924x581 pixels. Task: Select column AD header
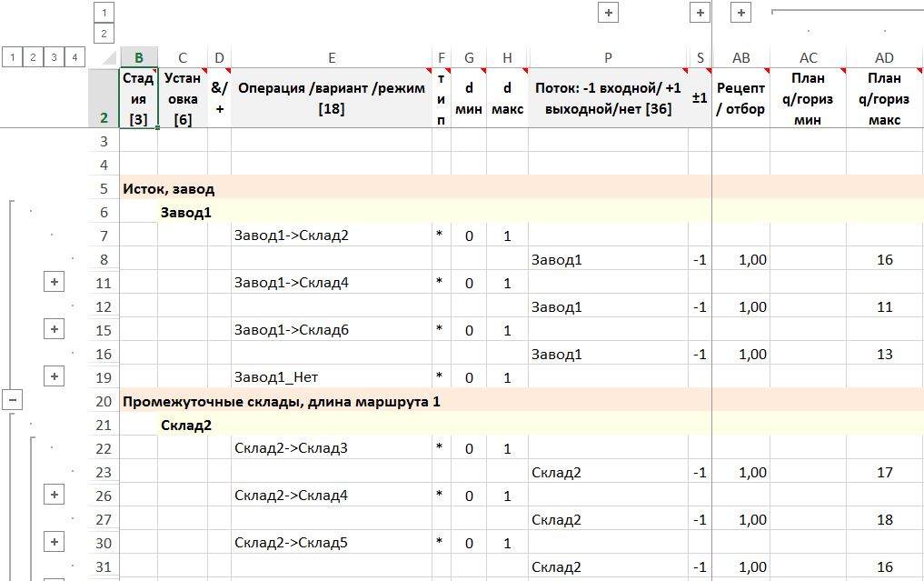coord(884,57)
